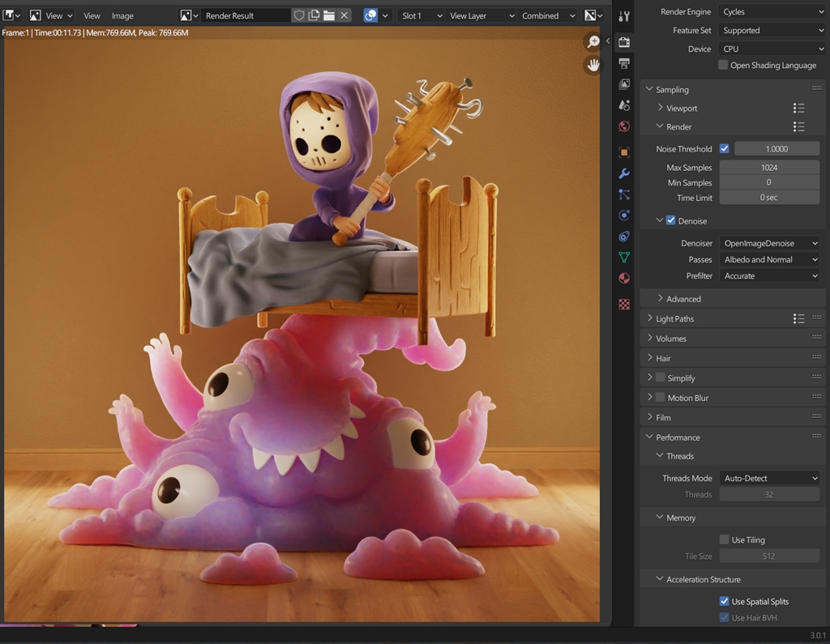Open the Tool properties wrench-screwdriver icon

[x=624, y=16]
